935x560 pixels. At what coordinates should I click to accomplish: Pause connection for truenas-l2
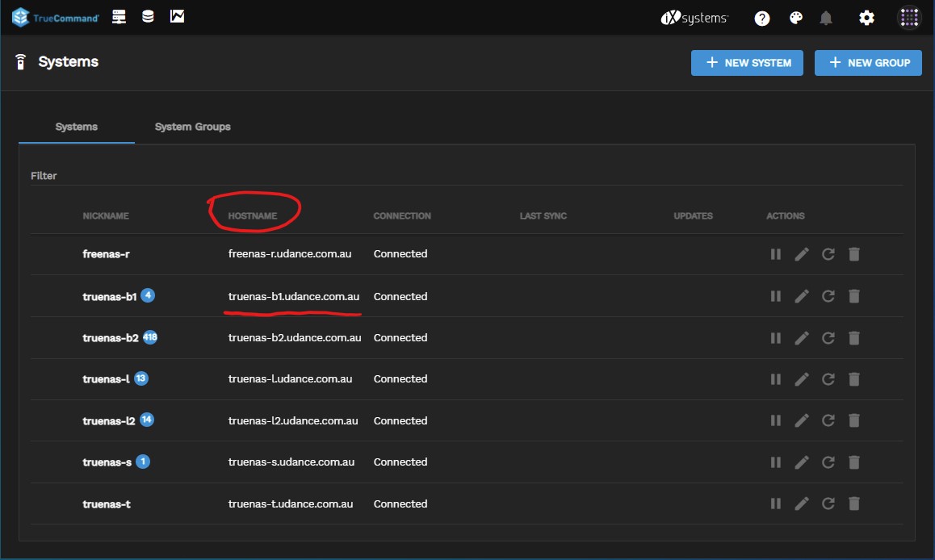click(x=776, y=420)
